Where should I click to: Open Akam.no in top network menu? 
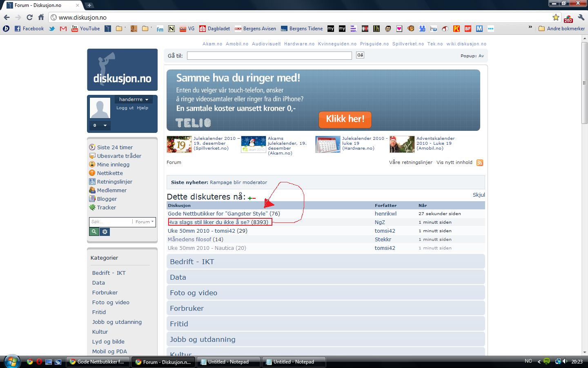pos(212,44)
